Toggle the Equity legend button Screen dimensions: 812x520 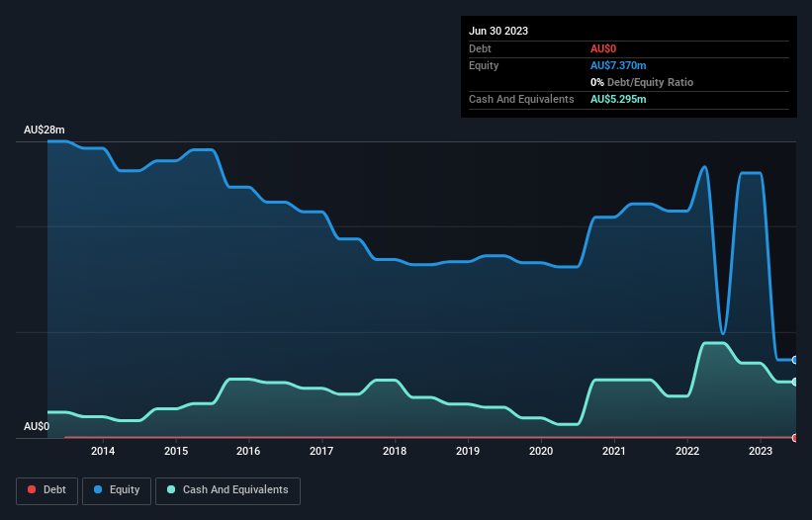pos(117,490)
